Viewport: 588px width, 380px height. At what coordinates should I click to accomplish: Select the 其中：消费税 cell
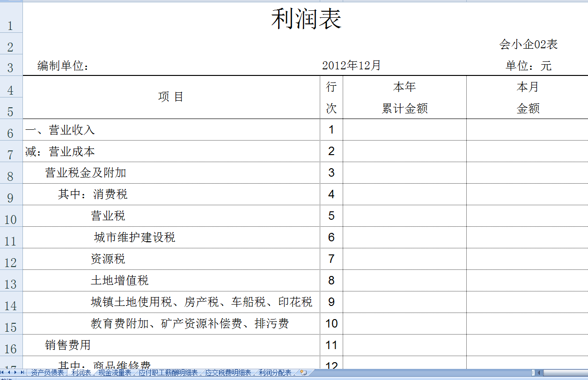171,194
